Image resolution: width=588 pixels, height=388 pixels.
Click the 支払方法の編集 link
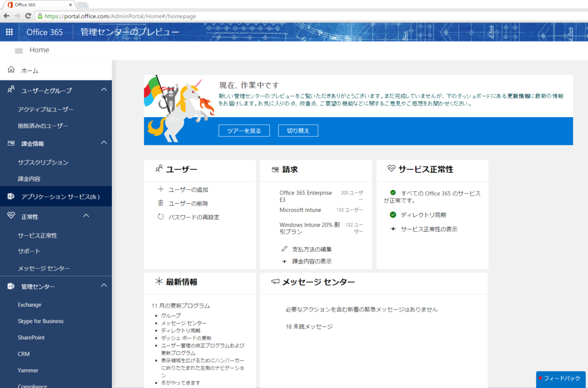312,249
